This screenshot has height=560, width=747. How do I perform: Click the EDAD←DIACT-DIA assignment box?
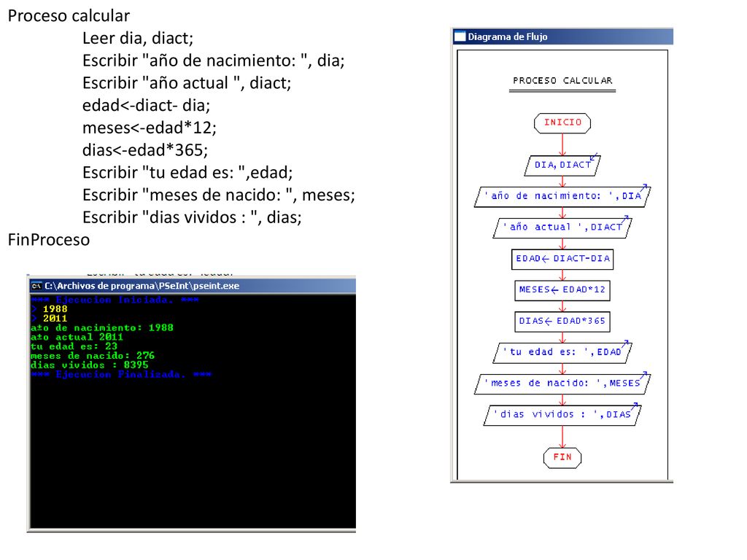coord(562,259)
